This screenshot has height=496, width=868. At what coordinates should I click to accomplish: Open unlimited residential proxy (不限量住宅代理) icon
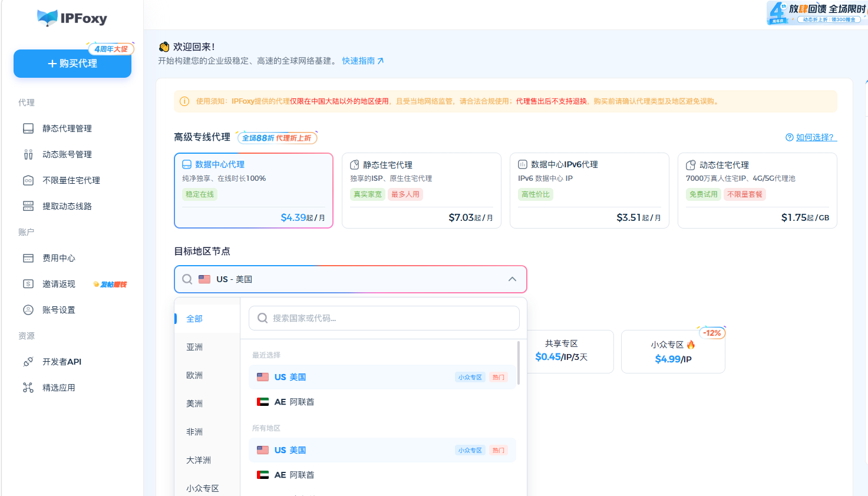tap(28, 180)
